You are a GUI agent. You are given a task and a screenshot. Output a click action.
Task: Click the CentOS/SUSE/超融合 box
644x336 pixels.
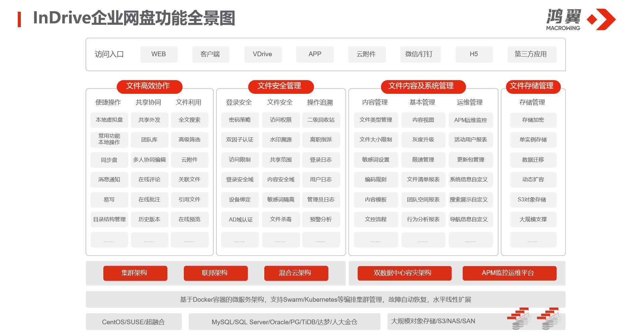coord(133,322)
